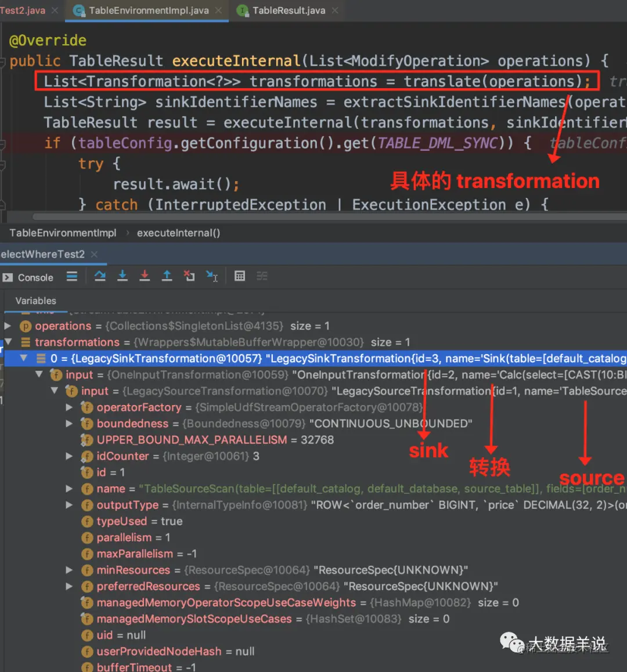
Task: Click the Step Into debugger icon
Action: click(x=122, y=276)
